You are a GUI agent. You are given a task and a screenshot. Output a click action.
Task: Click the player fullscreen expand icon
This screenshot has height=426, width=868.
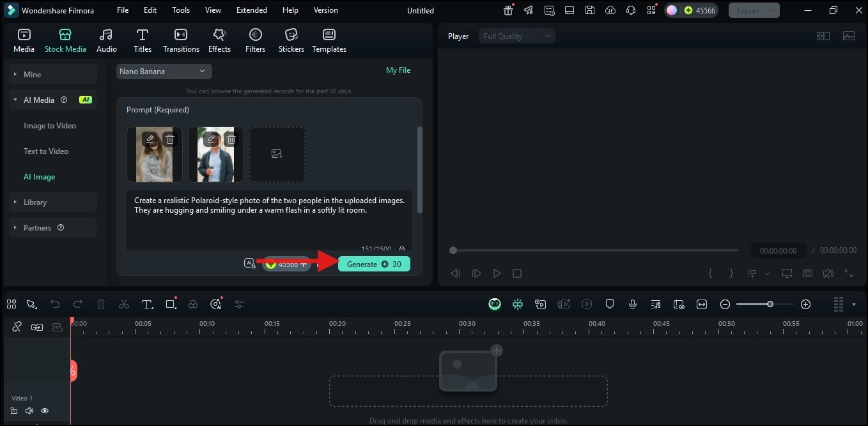tap(849, 273)
